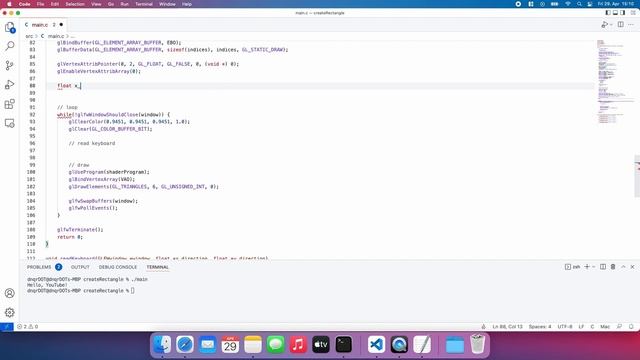Image resolution: width=640 pixels, height=360 pixels.
Task: Select language mode C in status bar
Action: point(592,327)
